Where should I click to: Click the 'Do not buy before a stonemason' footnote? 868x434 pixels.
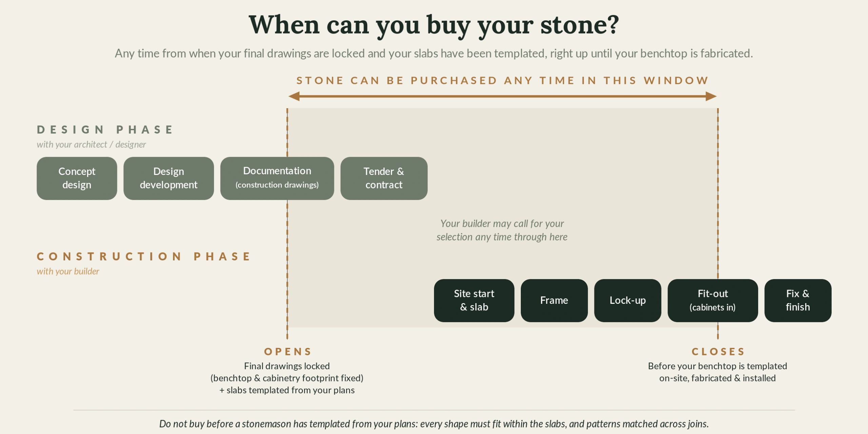(434, 424)
